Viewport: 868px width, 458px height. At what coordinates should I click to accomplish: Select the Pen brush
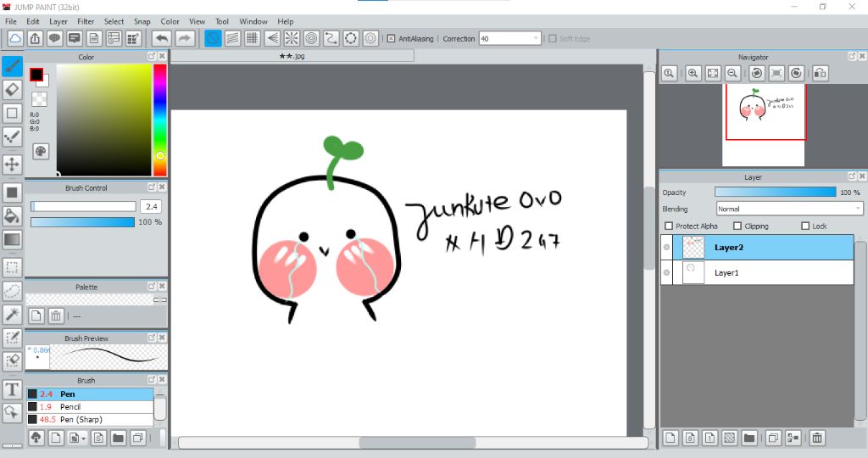[x=90, y=394]
